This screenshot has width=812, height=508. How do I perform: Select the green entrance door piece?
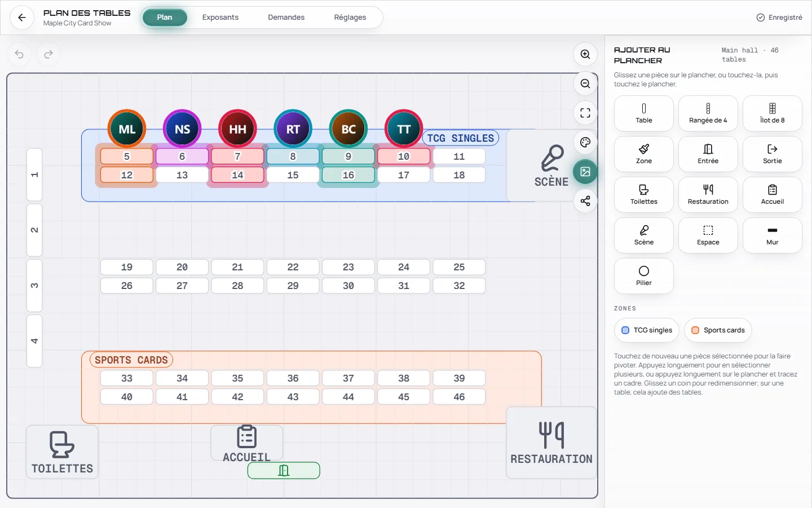284,471
